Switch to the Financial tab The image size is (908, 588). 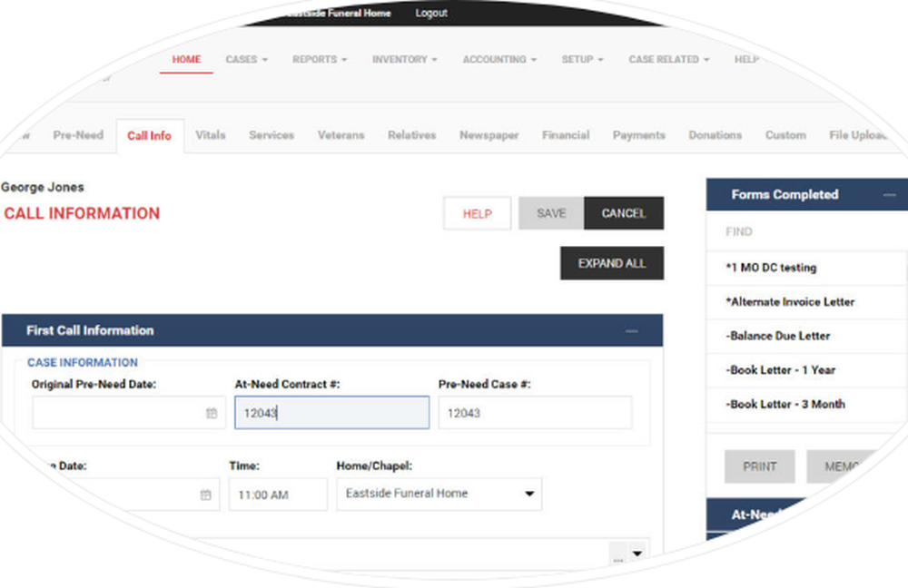(566, 135)
